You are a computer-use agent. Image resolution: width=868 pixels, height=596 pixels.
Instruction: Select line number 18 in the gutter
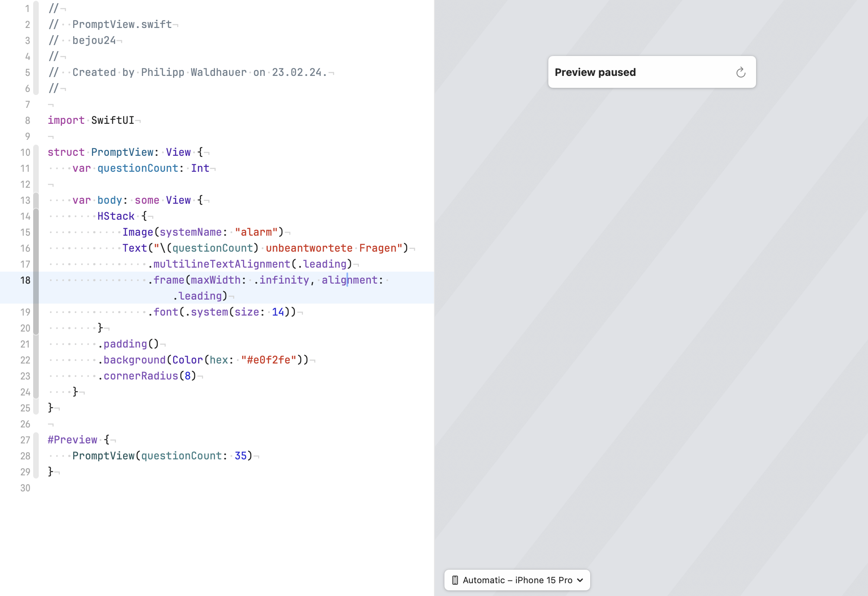tap(25, 280)
